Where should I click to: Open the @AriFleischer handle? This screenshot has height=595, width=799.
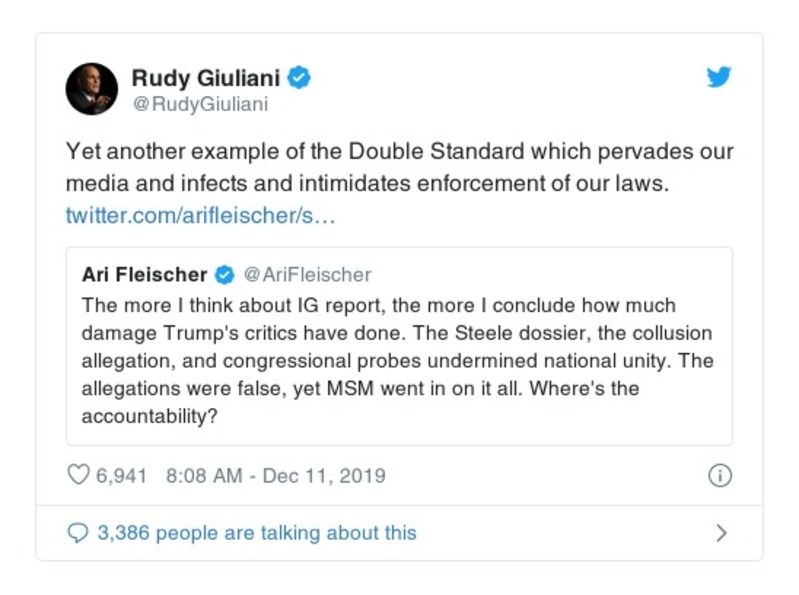click(307, 275)
